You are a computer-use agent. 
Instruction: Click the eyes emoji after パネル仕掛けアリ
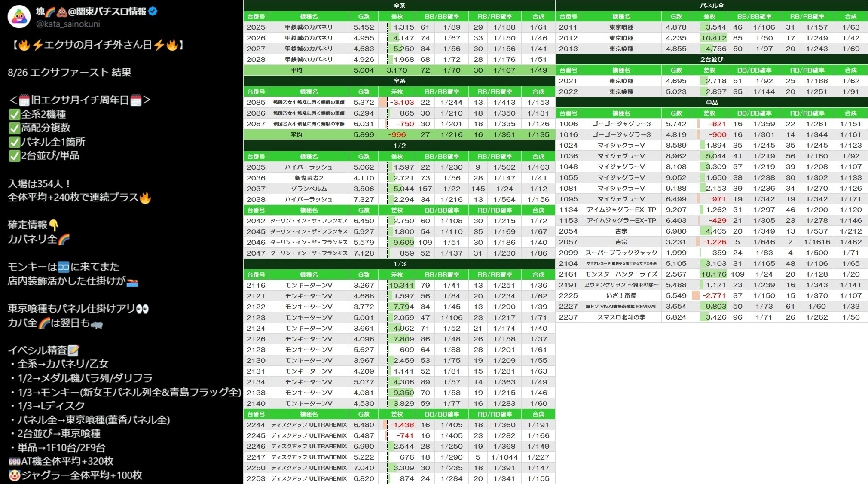click(x=142, y=309)
